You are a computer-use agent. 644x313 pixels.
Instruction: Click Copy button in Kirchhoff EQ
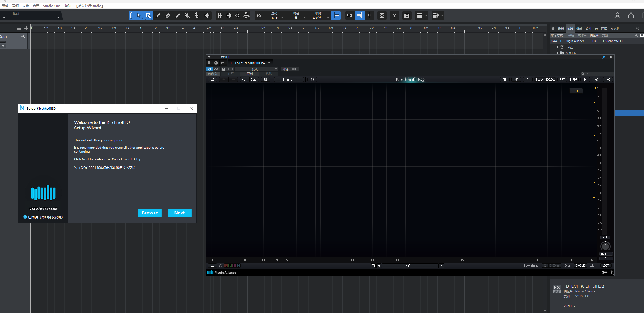coord(254,80)
